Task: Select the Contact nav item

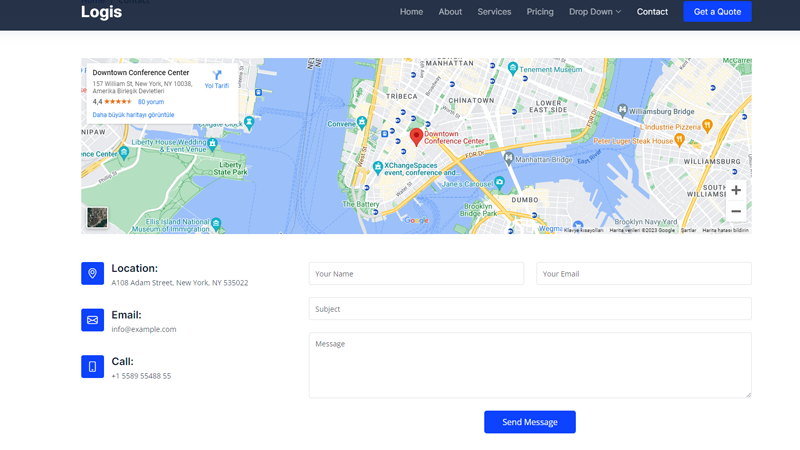Action: [652, 12]
